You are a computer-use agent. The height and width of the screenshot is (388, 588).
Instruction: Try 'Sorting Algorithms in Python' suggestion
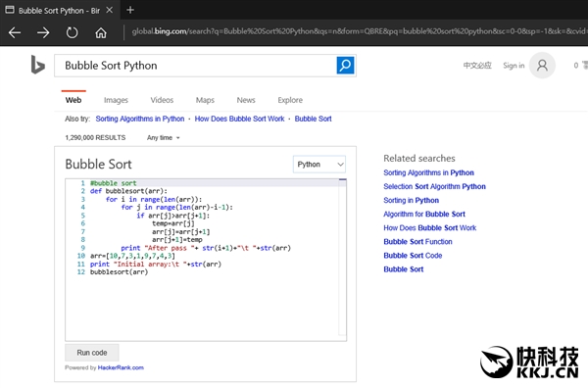[140, 119]
